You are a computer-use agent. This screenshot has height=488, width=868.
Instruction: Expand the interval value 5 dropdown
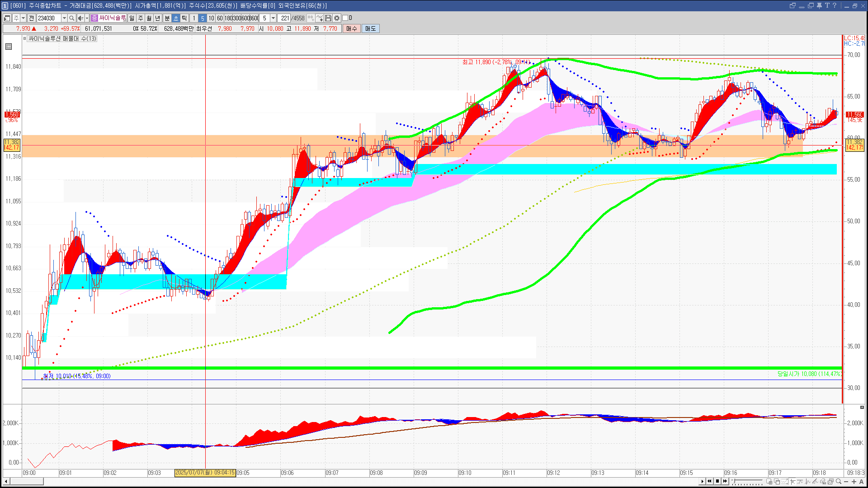[x=273, y=18]
